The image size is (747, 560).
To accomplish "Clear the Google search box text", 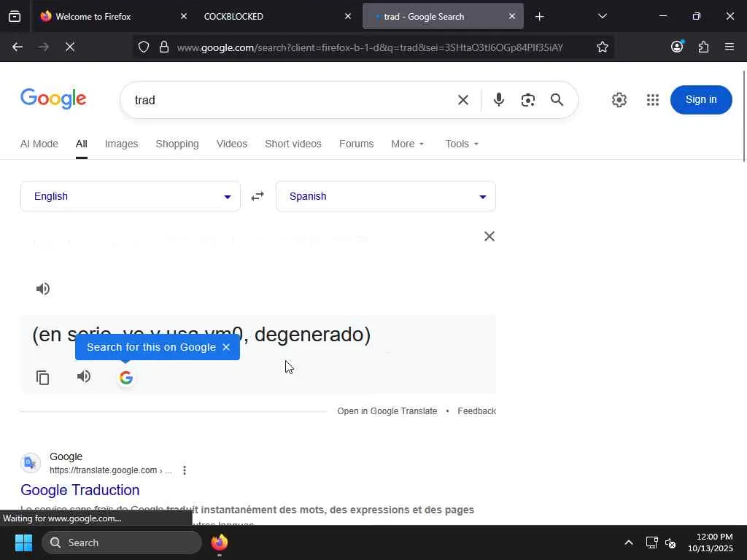I will (x=463, y=100).
